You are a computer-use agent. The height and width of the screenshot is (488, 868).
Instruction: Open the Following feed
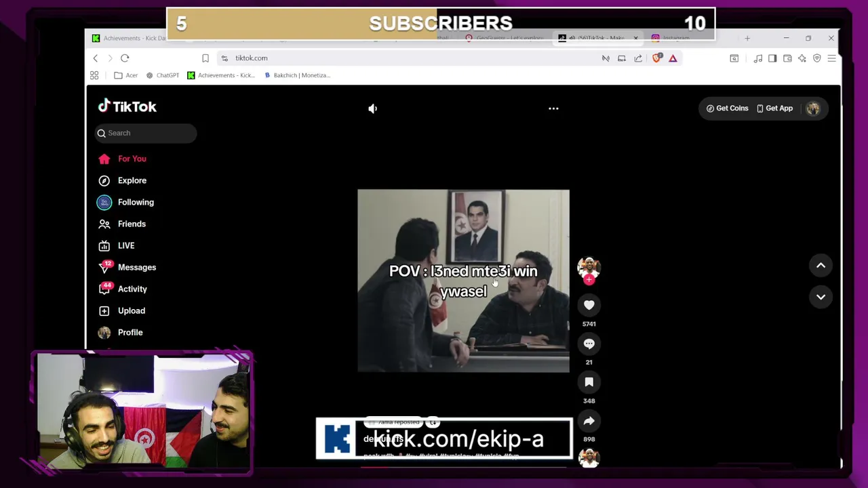(125, 202)
